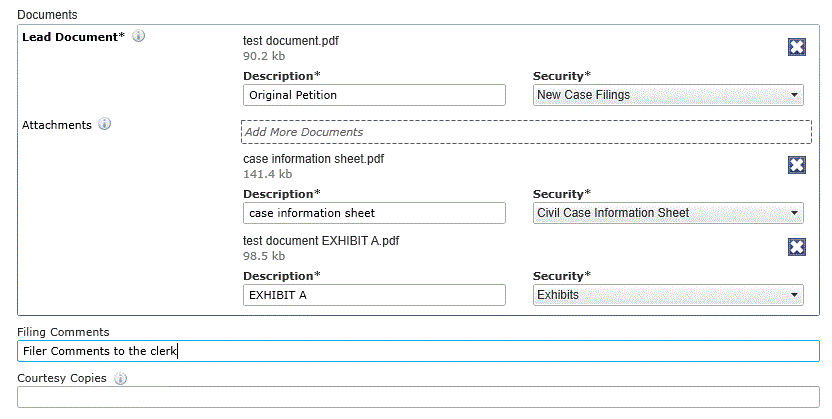Edit the case information sheet description field
This screenshot has width=832, height=419.
[x=374, y=213]
